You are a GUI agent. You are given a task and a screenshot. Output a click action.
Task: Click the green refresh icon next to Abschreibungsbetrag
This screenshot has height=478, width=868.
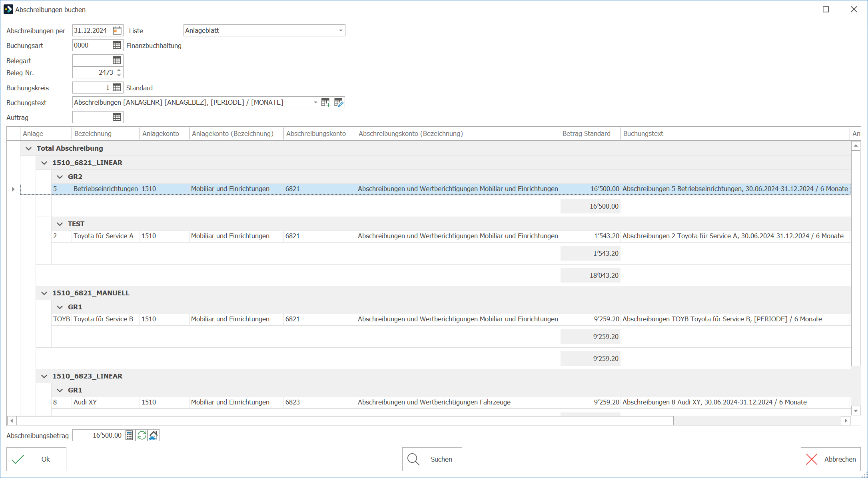pyautogui.click(x=142, y=435)
